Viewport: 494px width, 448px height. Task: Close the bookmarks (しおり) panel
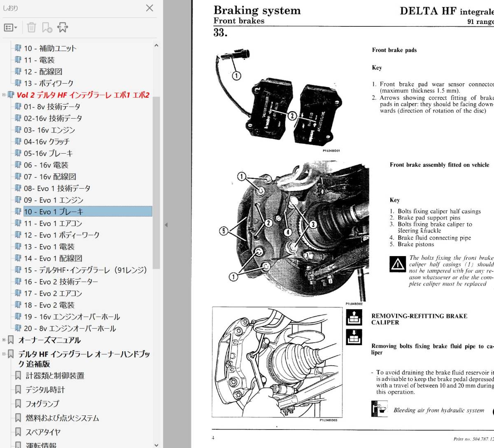[149, 8]
